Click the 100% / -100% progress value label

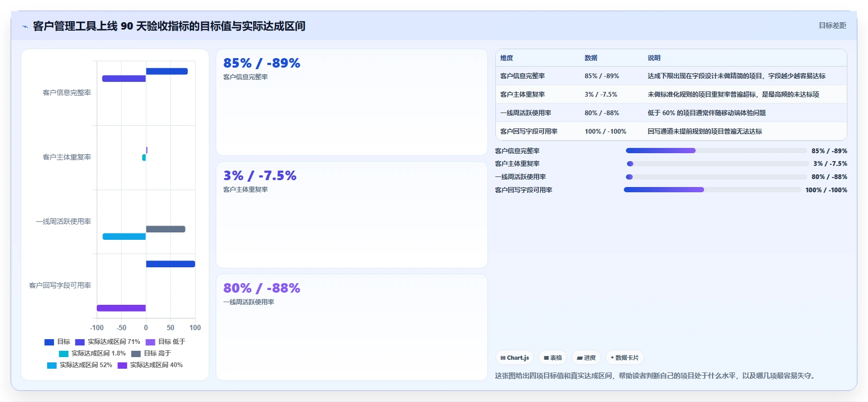826,190
